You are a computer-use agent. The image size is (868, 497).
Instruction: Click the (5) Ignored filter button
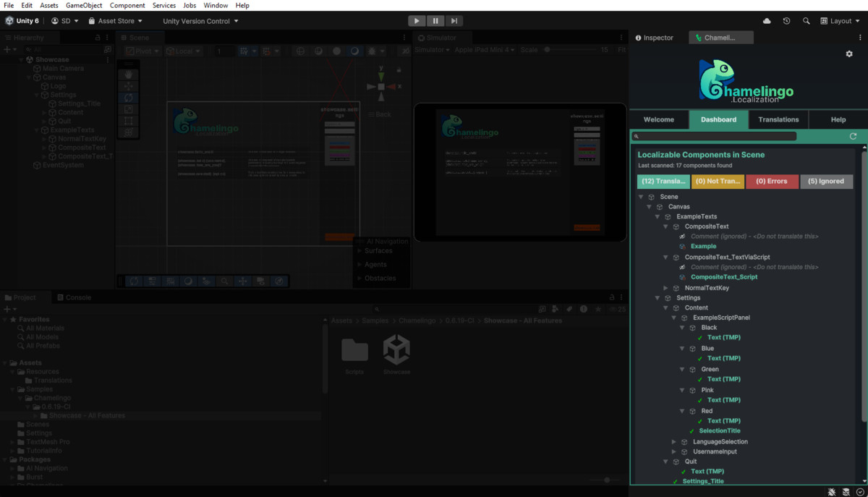point(826,181)
